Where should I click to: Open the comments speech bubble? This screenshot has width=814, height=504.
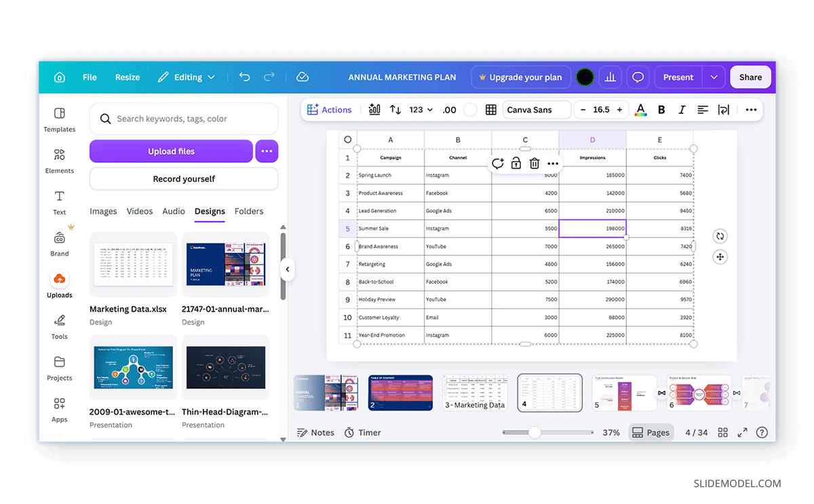(638, 77)
